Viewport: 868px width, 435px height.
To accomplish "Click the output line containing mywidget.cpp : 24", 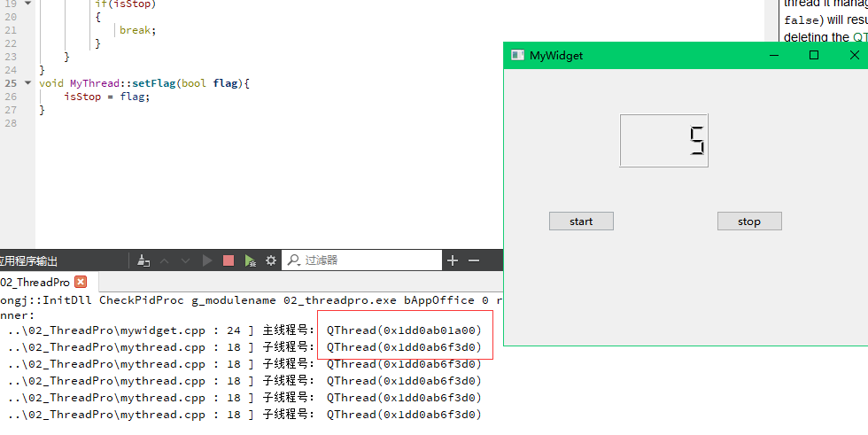I will (244, 330).
